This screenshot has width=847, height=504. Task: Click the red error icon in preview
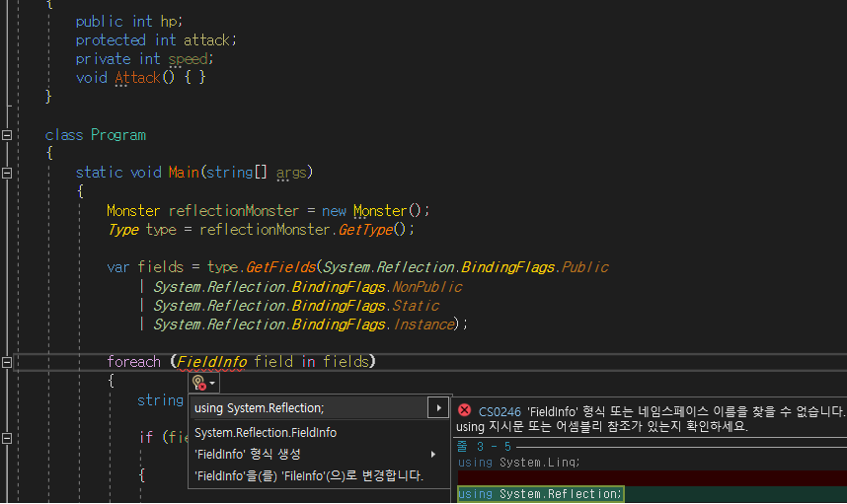click(x=464, y=410)
